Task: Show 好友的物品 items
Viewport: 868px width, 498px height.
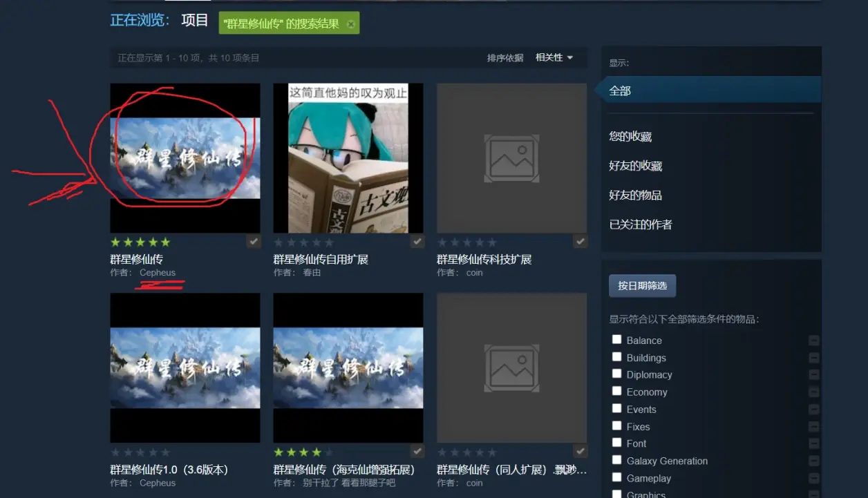Action: tap(636, 195)
